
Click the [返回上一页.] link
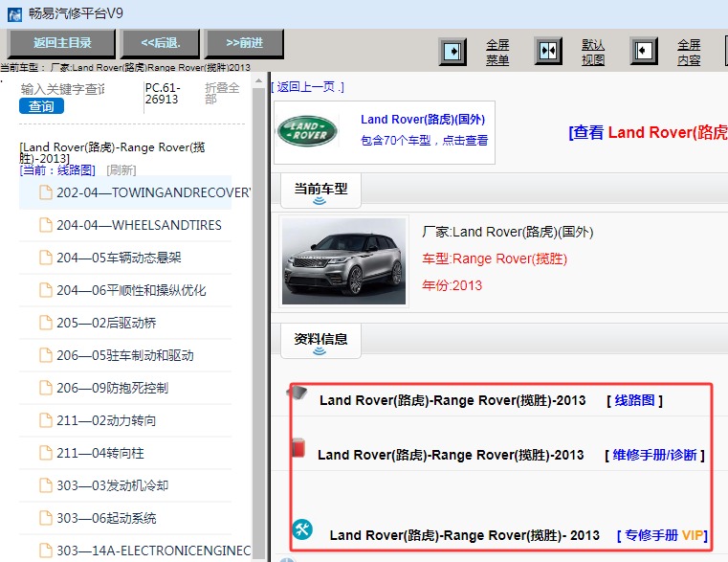click(307, 87)
